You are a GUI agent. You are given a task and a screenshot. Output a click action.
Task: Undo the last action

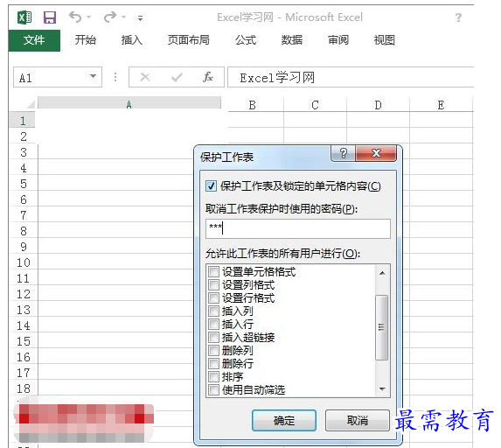click(75, 17)
